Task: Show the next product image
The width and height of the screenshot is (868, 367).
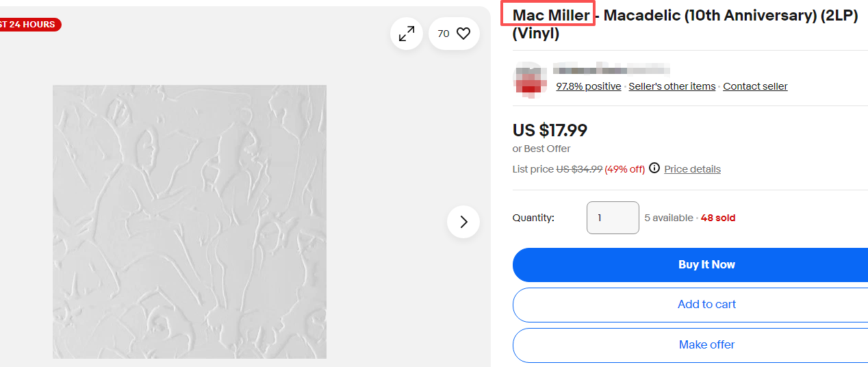Action: 463,222
